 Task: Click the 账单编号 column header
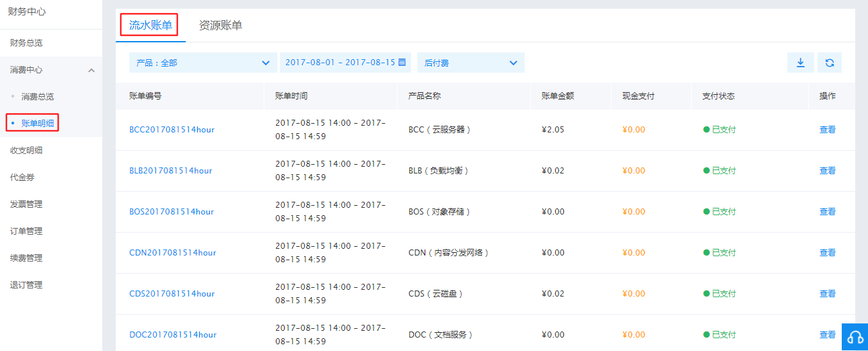[145, 96]
